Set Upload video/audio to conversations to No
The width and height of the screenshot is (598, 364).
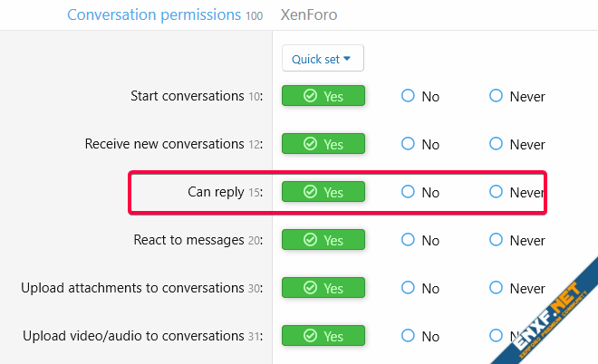point(409,336)
